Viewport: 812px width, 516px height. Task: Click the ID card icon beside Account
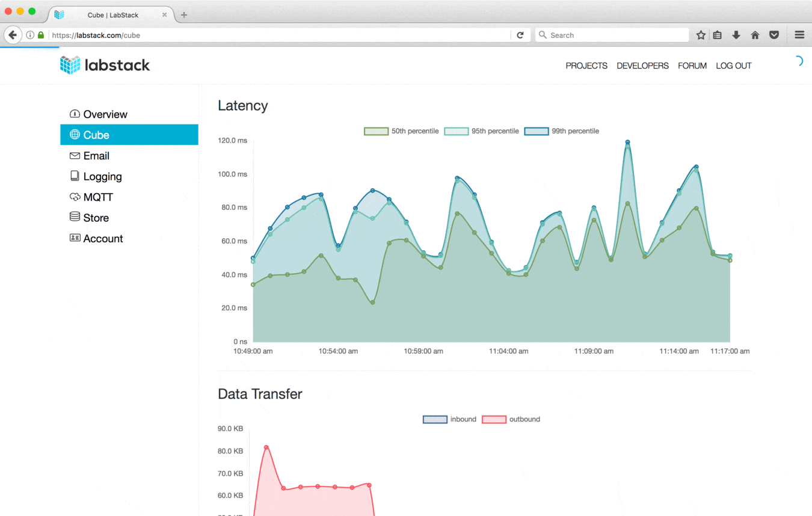click(75, 238)
